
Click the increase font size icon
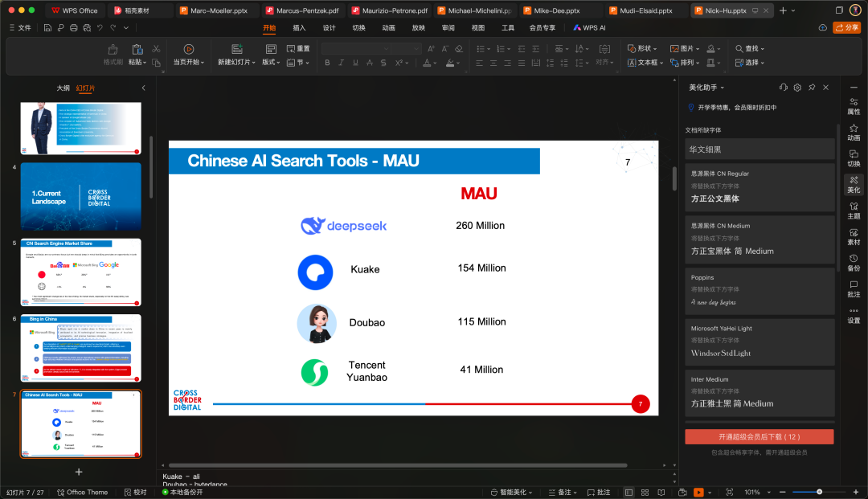click(x=432, y=49)
